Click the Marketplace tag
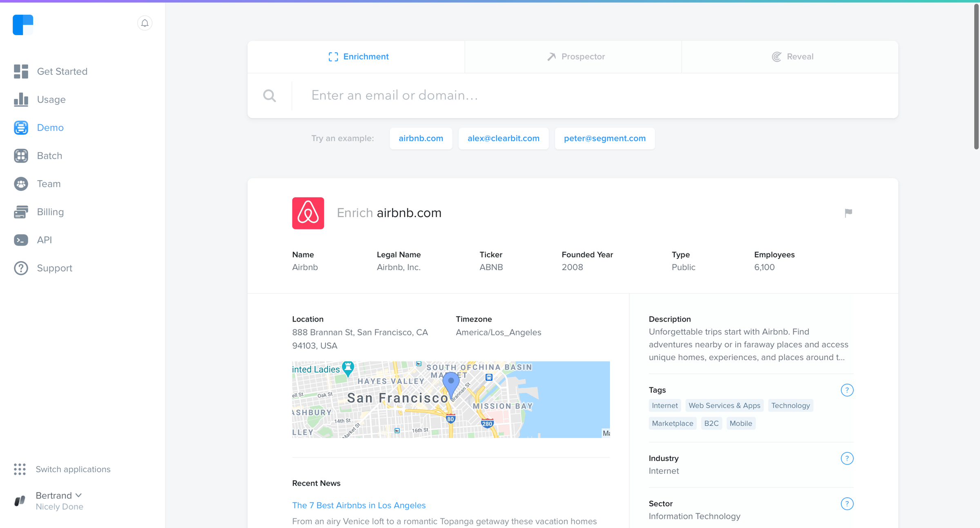 (x=672, y=423)
